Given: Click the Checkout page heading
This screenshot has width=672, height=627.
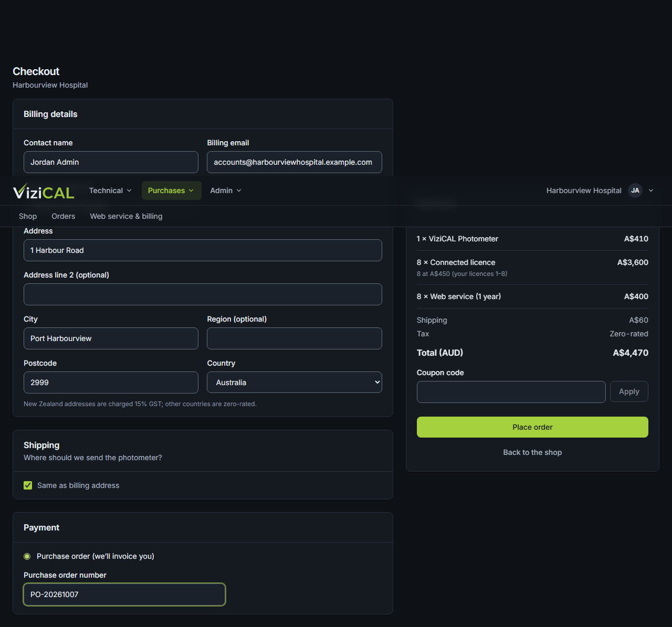Looking at the screenshot, I should click(36, 71).
